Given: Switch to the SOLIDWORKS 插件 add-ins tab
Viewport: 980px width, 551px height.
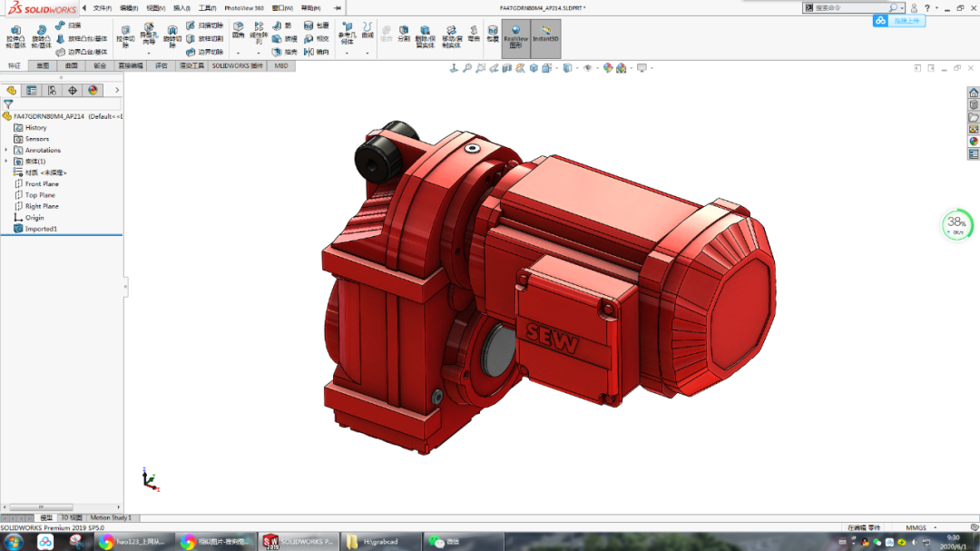Looking at the screenshot, I should 237,65.
